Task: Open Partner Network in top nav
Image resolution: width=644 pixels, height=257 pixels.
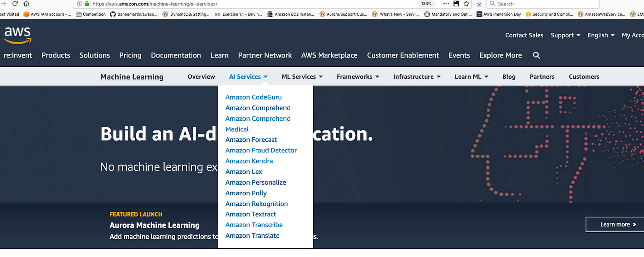Action: (265, 55)
